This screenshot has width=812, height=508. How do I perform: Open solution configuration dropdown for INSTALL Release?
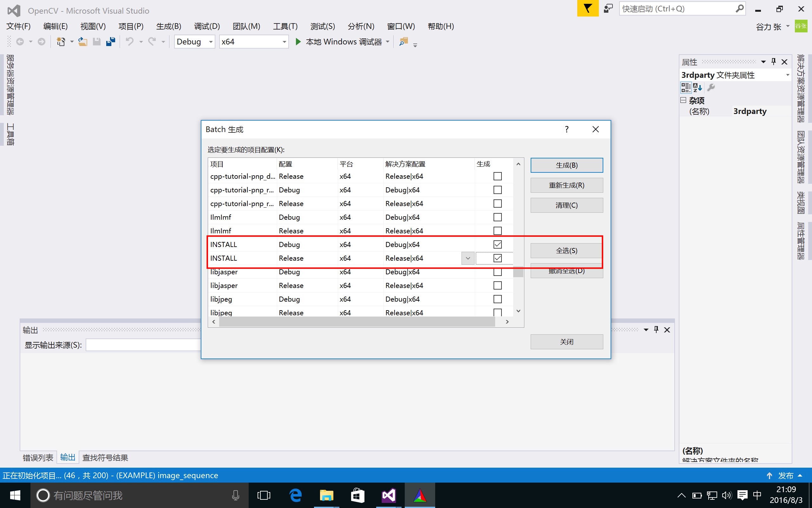click(468, 258)
